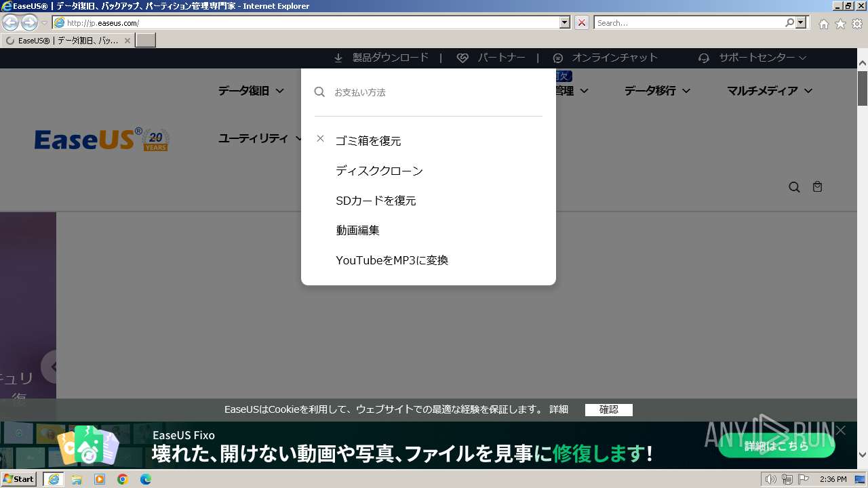Click the network tray icon
This screenshot has width=868, height=488.
point(787,480)
